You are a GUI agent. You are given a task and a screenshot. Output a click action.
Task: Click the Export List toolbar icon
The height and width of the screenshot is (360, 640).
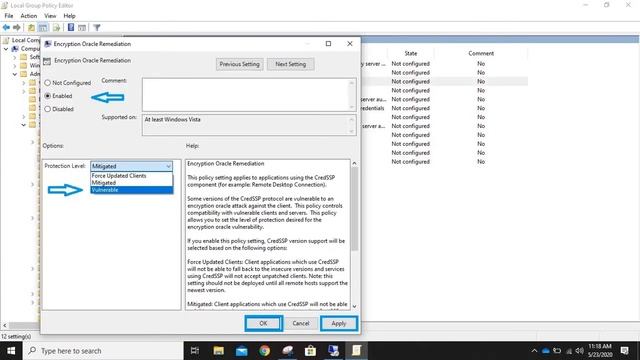pos(56,28)
